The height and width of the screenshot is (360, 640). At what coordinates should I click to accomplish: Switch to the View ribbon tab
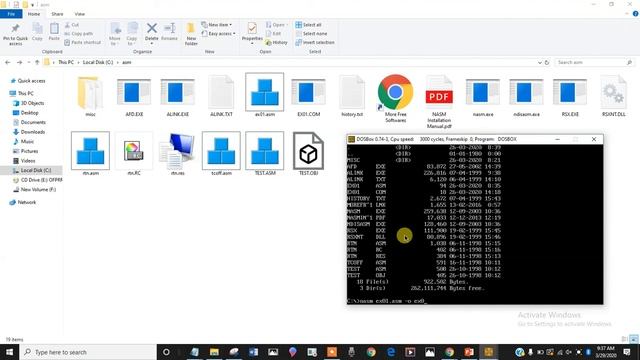pos(80,14)
